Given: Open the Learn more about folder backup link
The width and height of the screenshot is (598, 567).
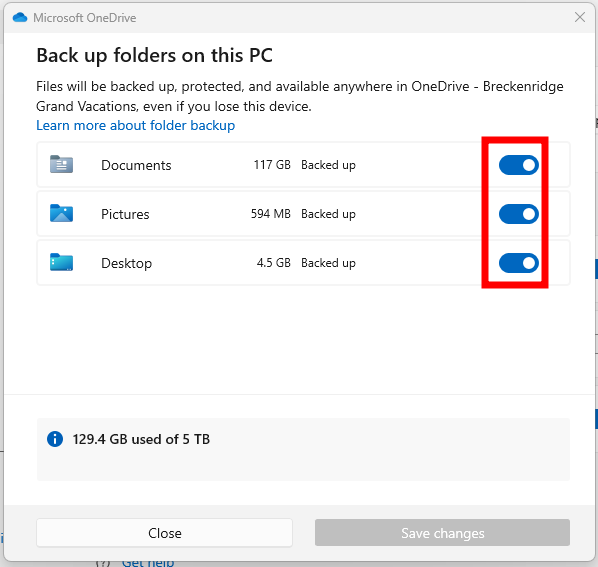Looking at the screenshot, I should tap(135, 125).
